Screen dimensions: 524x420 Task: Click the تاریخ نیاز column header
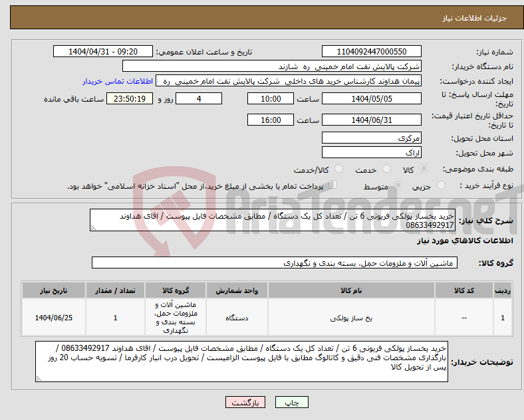[53, 290]
